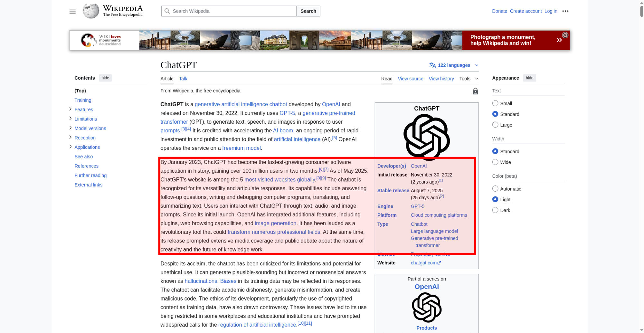Screen dimensions: 644x333
Task: Select Light color mode
Action: pos(495,199)
